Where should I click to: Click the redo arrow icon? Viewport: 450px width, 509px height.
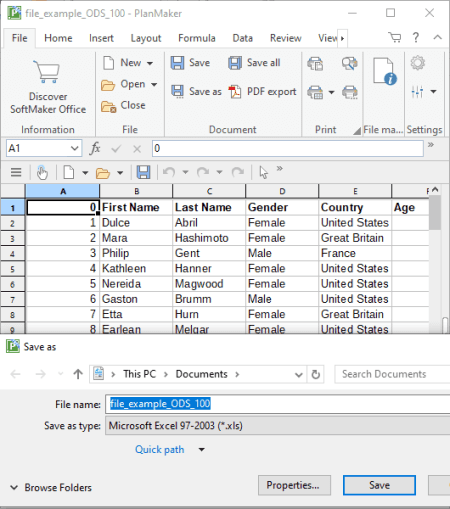click(x=203, y=172)
